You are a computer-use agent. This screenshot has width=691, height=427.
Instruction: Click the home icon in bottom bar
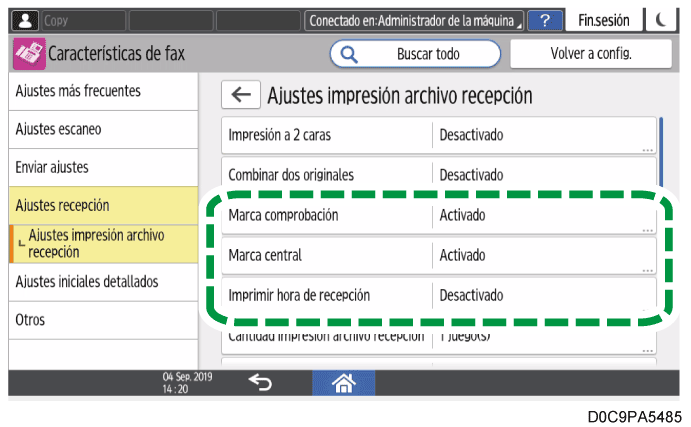[345, 381]
